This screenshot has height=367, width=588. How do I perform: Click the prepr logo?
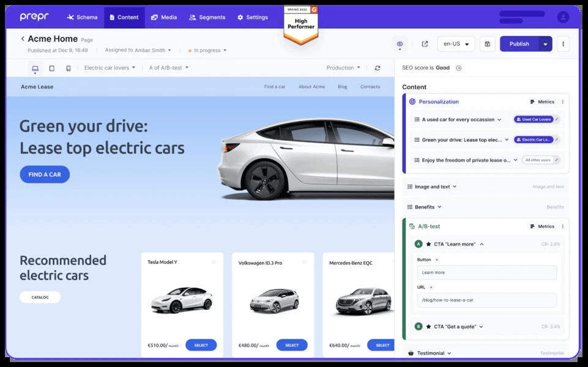click(34, 17)
